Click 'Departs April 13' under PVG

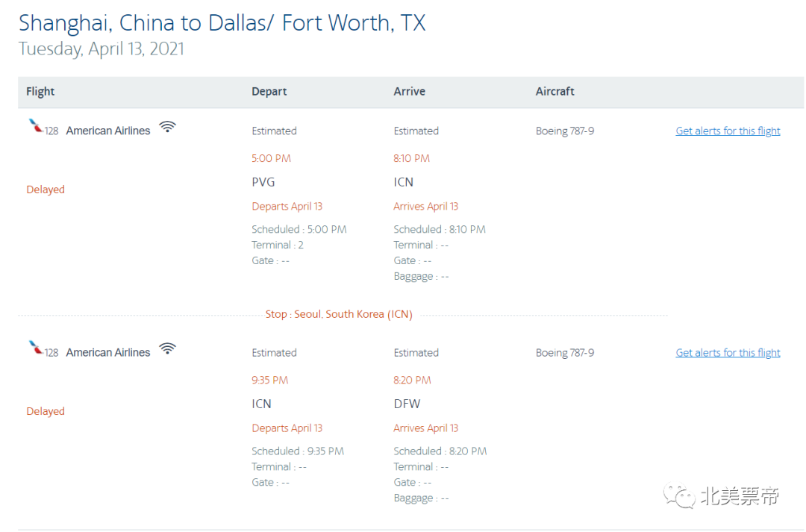pos(287,206)
